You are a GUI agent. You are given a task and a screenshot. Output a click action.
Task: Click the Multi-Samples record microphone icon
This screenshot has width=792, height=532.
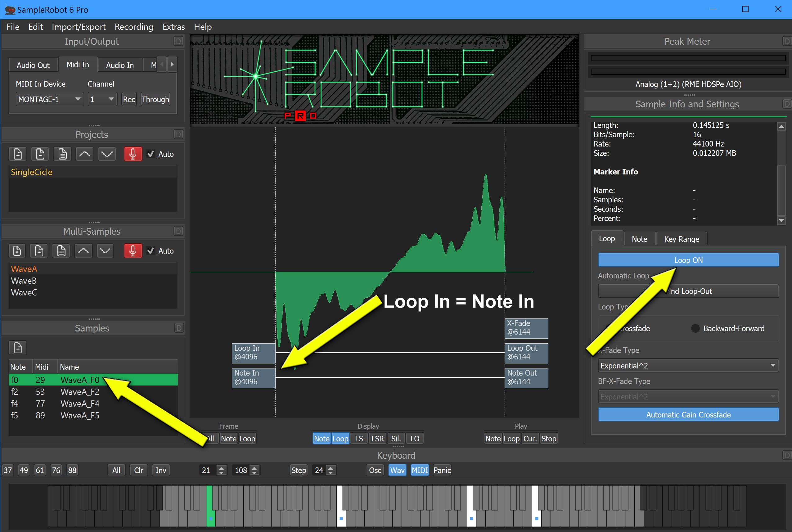133,251
